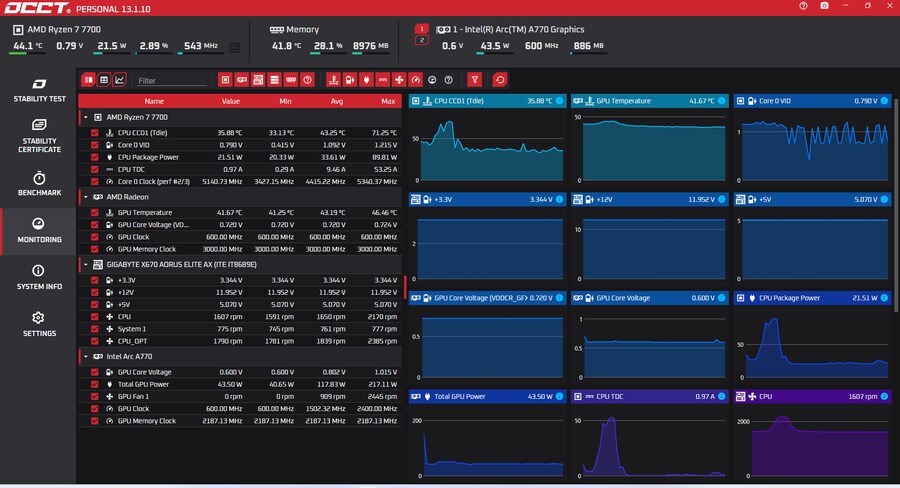The image size is (900, 488).
Task: Select the Core 0 Clock (perf #2/3) row
Action: point(240,181)
